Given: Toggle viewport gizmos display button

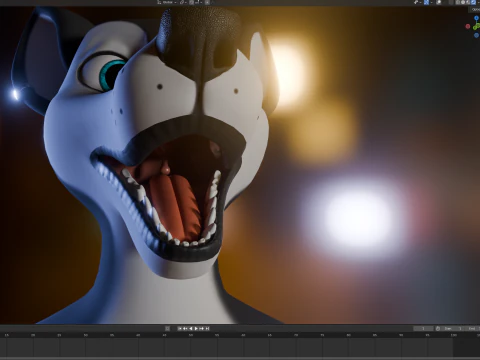Looking at the screenshot, I should (426, 2).
